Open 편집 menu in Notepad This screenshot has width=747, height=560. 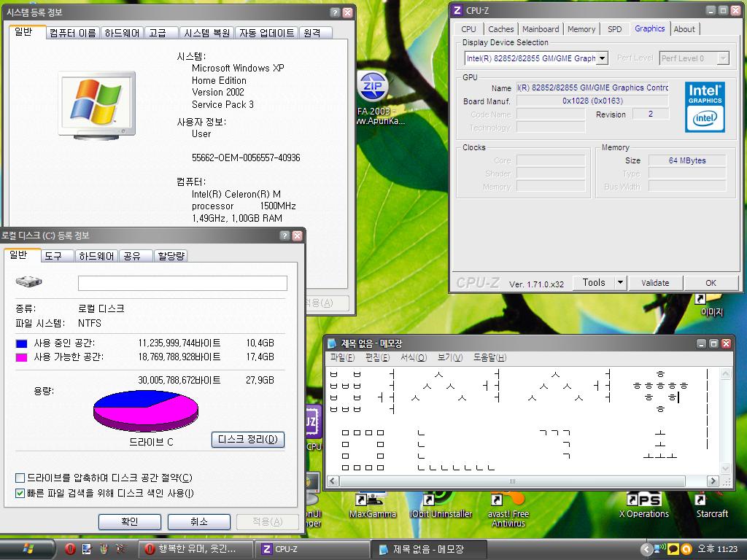click(x=377, y=357)
